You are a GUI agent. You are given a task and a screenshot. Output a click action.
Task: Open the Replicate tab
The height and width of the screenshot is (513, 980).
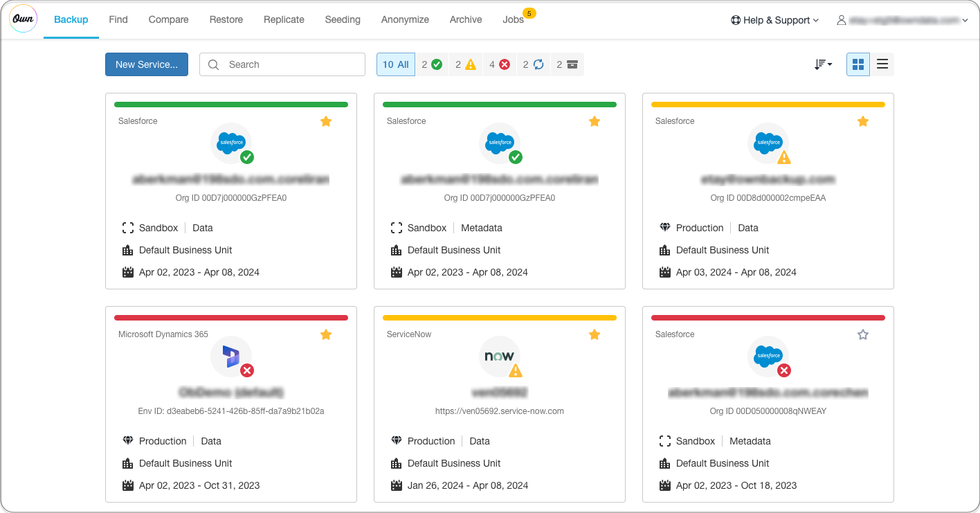[x=284, y=19]
